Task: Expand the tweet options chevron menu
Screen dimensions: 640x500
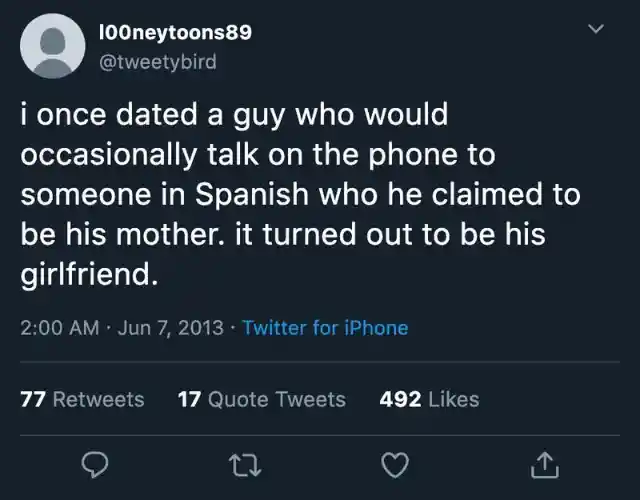Action: click(597, 31)
